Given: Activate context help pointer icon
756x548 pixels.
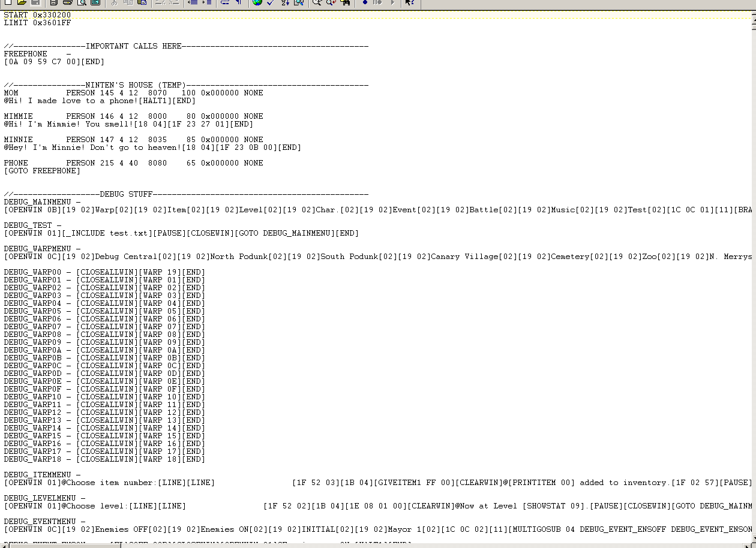Looking at the screenshot, I should 410,2.
